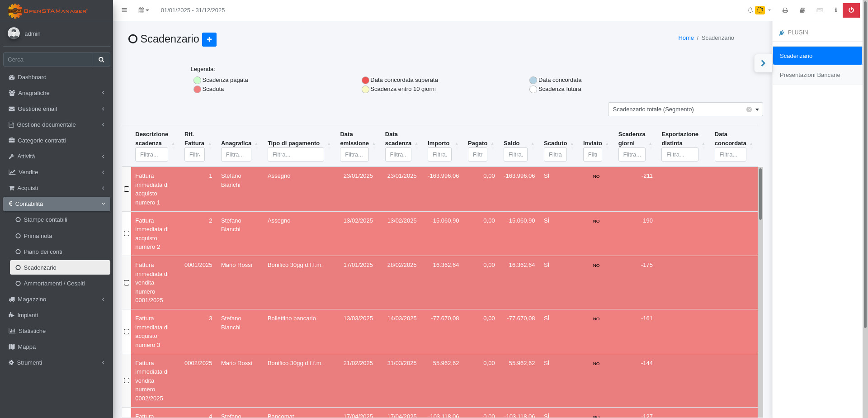Click the search magnifier button in sidebar

pos(101,60)
